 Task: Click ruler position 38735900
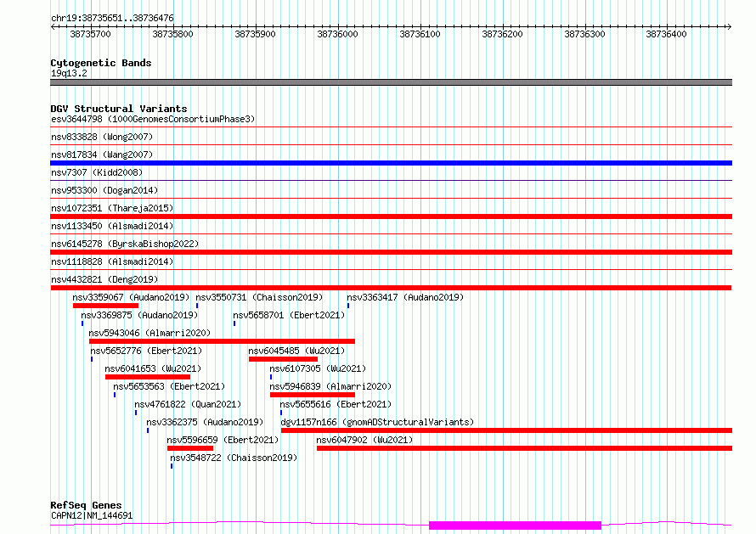coord(255,34)
